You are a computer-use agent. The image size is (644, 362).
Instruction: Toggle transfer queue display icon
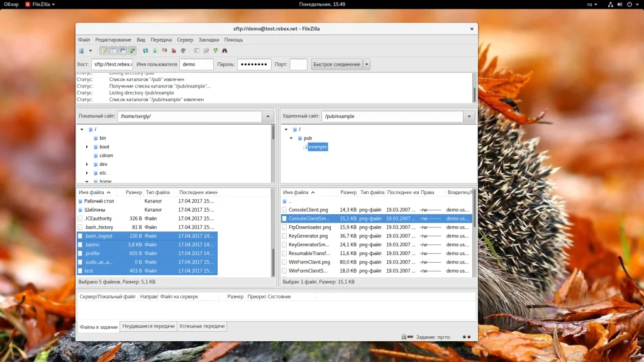pos(132,50)
